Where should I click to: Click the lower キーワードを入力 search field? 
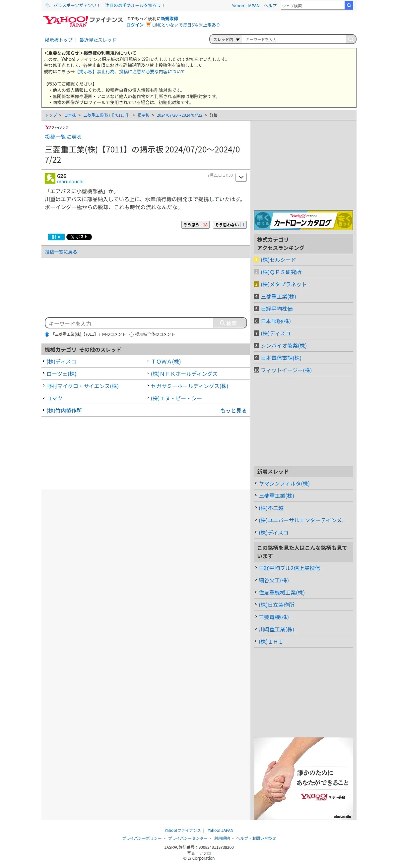pos(130,323)
